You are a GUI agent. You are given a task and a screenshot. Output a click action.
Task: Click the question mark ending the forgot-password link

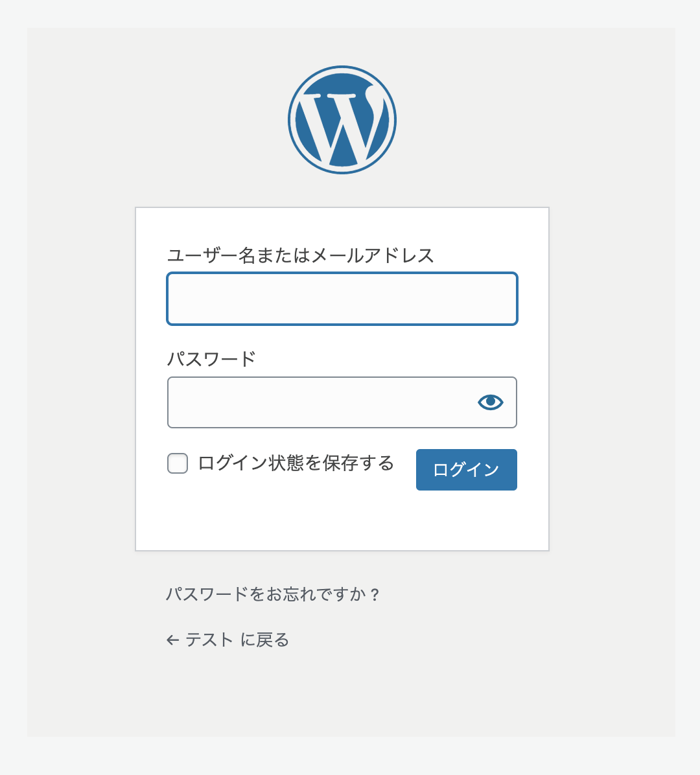tap(376, 594)
